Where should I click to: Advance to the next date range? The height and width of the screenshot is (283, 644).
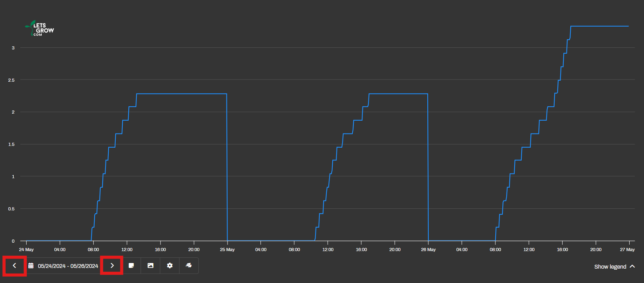112,266
